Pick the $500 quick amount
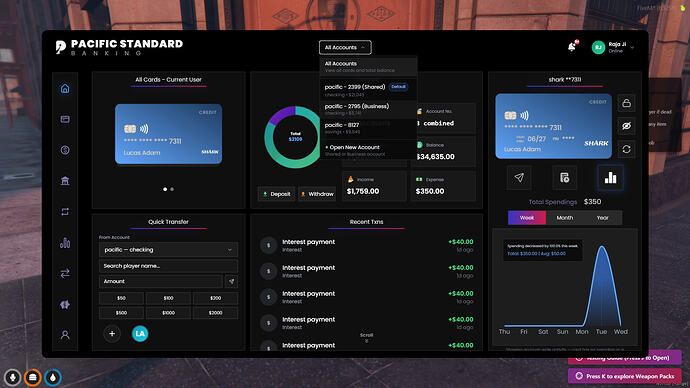The image size is (690, 388). [x=121, y=313]
